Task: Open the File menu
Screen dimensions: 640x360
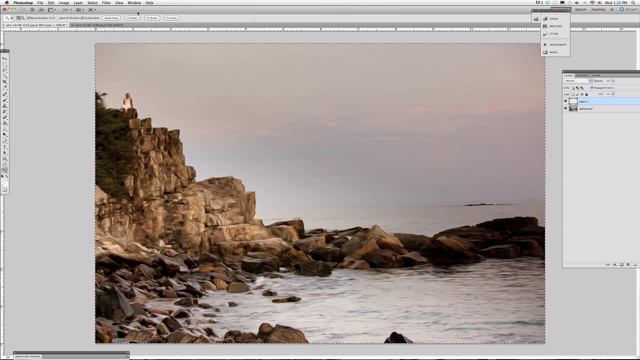Action: click(x=40, y=2)
